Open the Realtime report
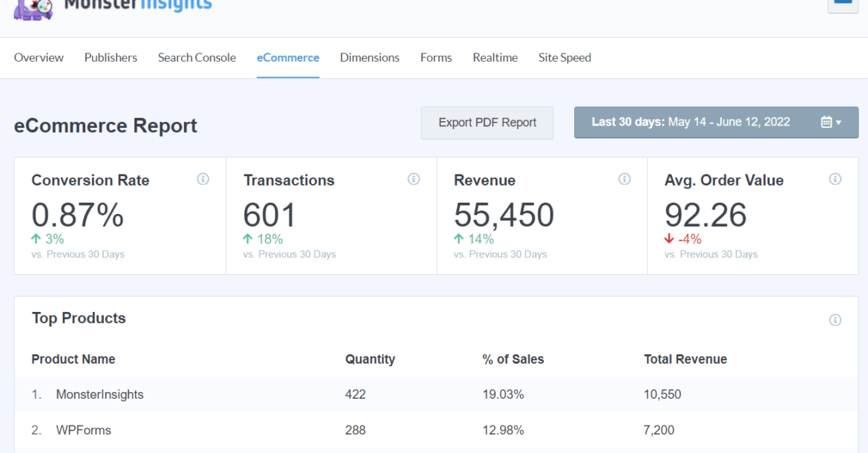The height and width of the screenshot is (453, 868). (x=495, y=57)
